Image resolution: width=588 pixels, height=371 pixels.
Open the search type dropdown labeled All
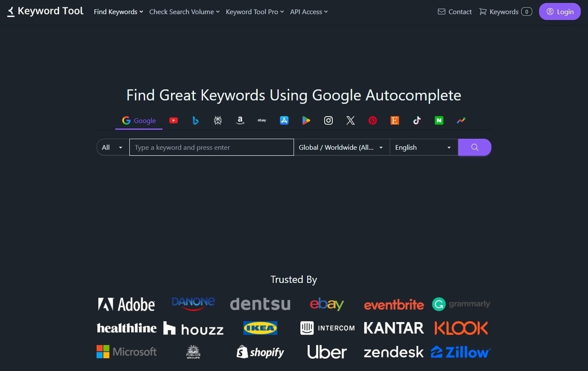point(111,147)
